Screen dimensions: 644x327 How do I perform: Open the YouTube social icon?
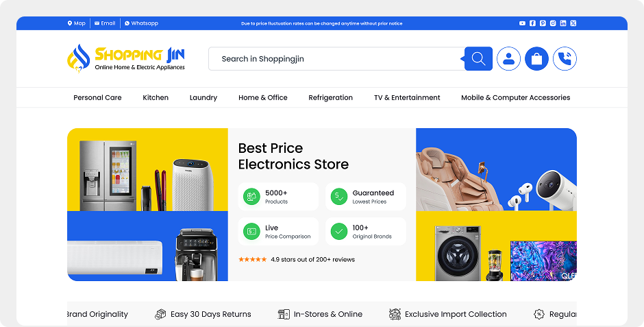coord(522,23)
